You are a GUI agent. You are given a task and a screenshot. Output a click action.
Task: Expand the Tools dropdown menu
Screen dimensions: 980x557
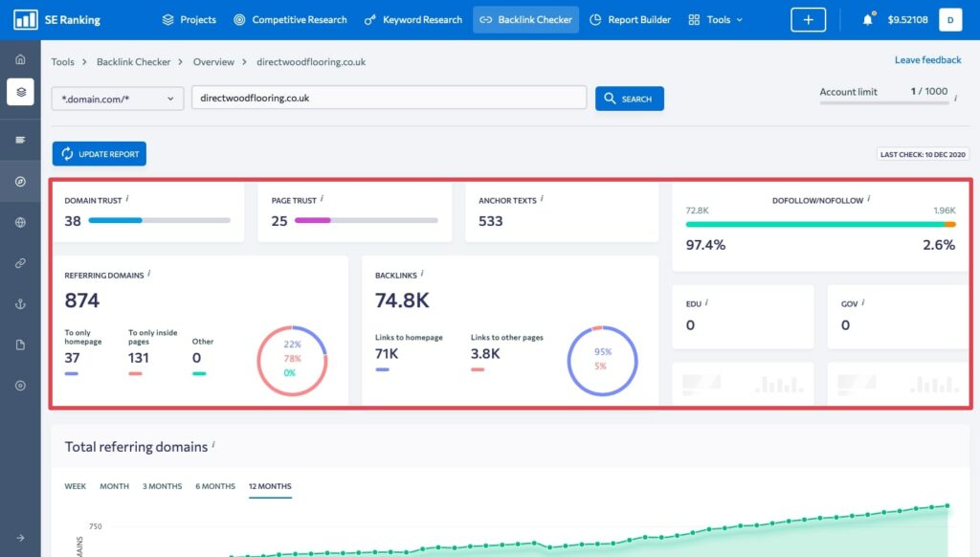716,20
